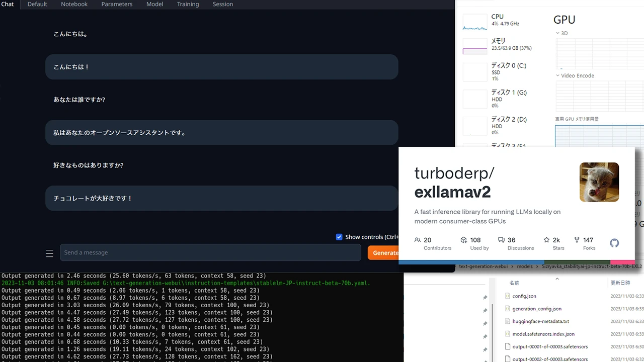Click the GitHub logo on exllamav2 card
The width and height of the screenshot is (644, 362).
pyautogui.click(x=614, y=243)
